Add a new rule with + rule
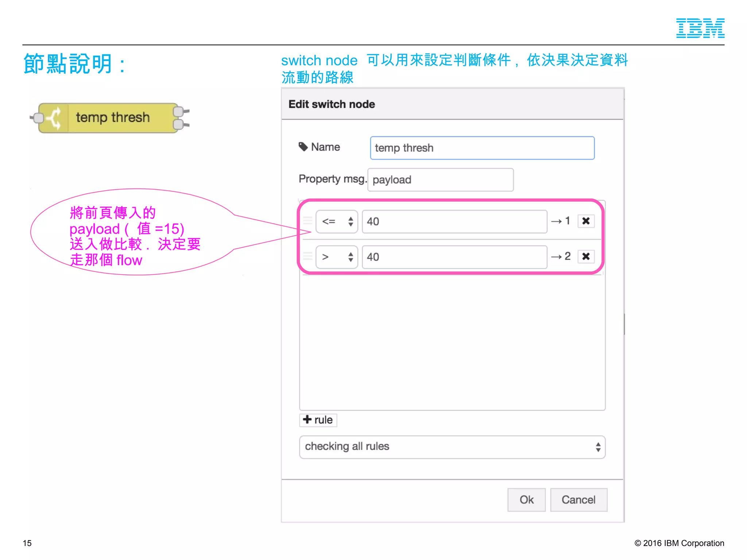Viewport: 747px width, 560px height. click(318, 420)
